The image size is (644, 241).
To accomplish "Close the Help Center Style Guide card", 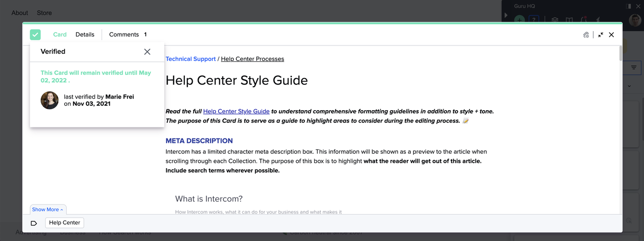I will [x=611, y=34].
